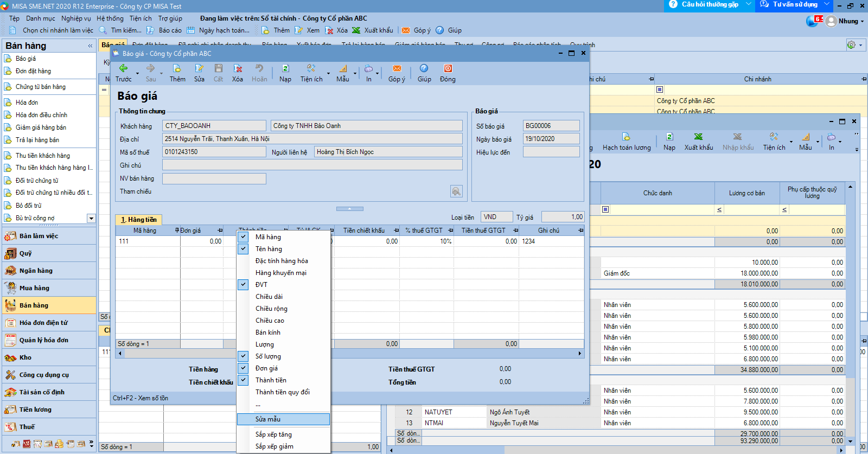Click Xóa delete icon in Báo giá toolbar

click(x=238, y=68)
